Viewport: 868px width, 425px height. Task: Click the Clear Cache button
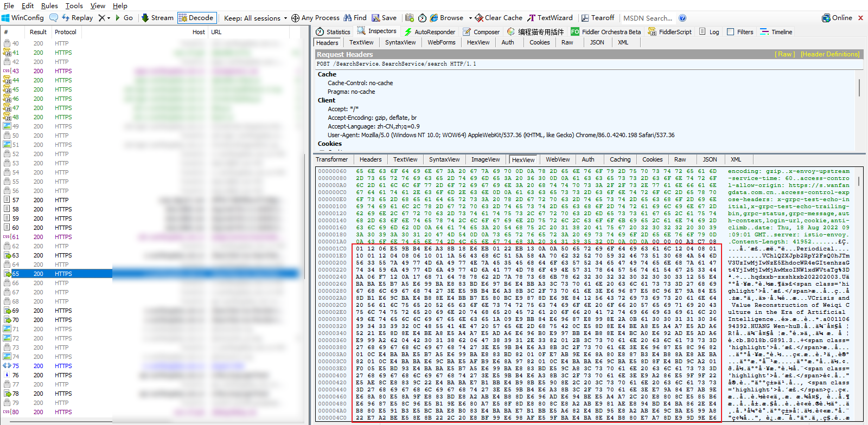(499, 18)
